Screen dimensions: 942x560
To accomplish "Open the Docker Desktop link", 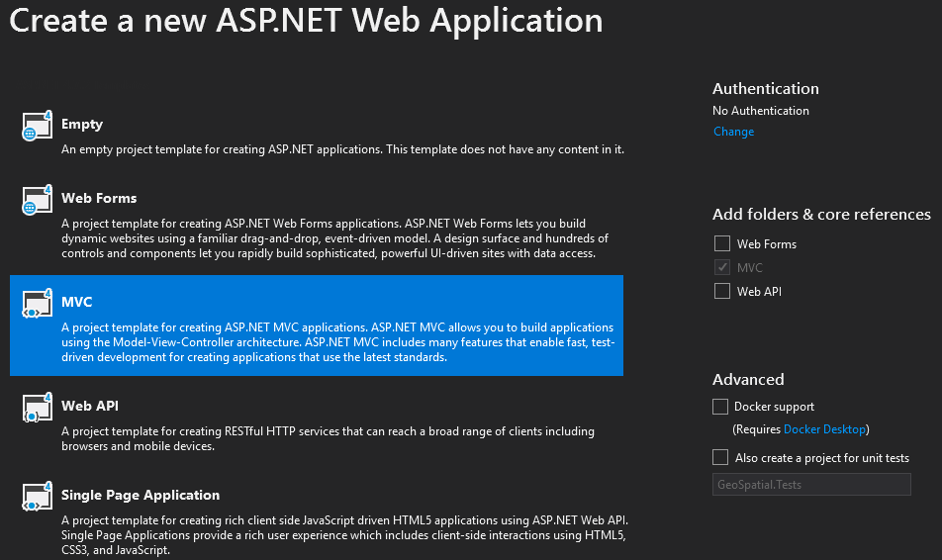I will [825, 429].
